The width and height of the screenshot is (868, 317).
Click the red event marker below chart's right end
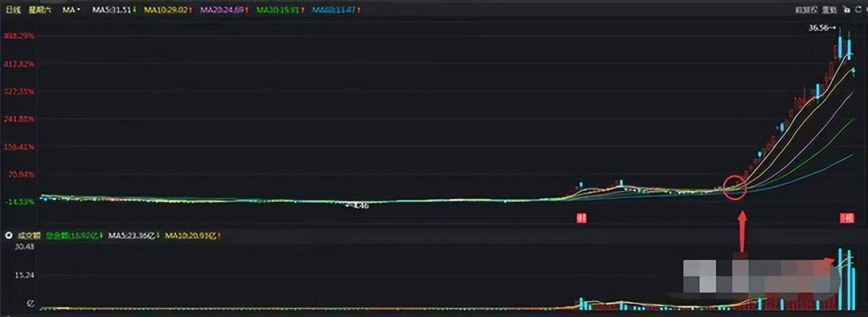(847, 217)
